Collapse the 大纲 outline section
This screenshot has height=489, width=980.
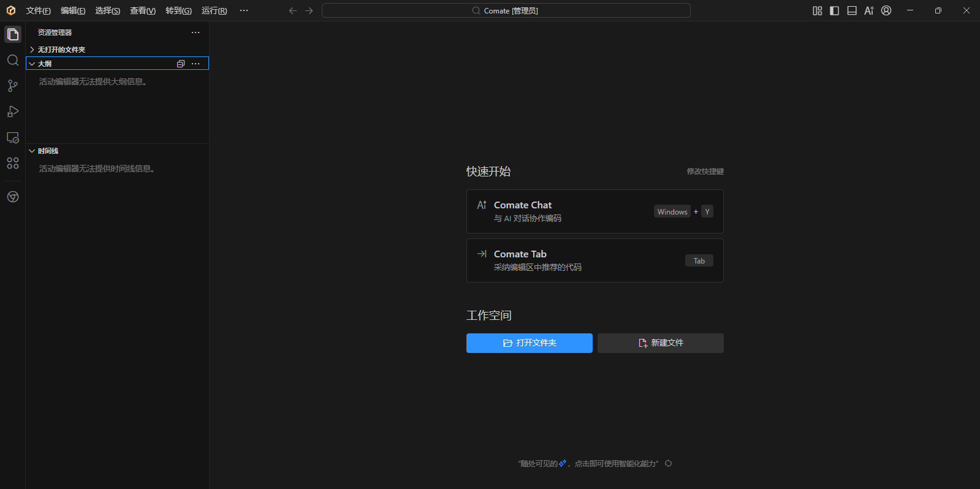click(45, 64)
